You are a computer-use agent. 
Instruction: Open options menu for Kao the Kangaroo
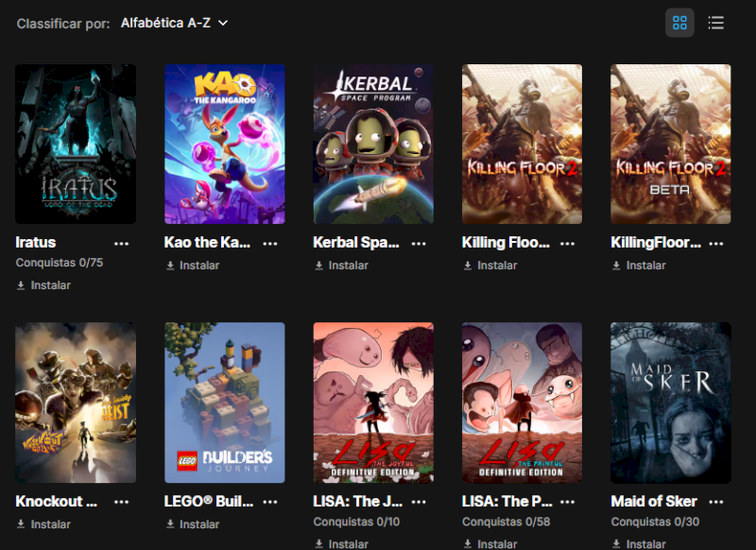[x=270, y=244]
